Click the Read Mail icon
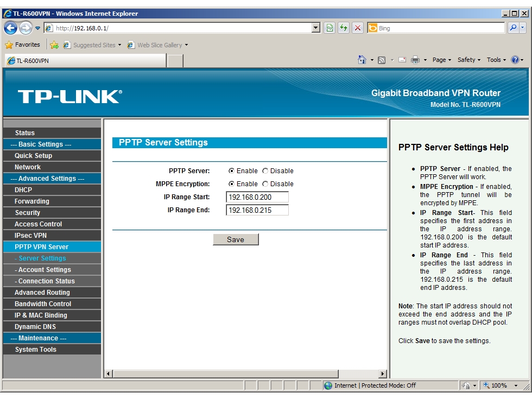532x399 pixels. coord(402,60)
